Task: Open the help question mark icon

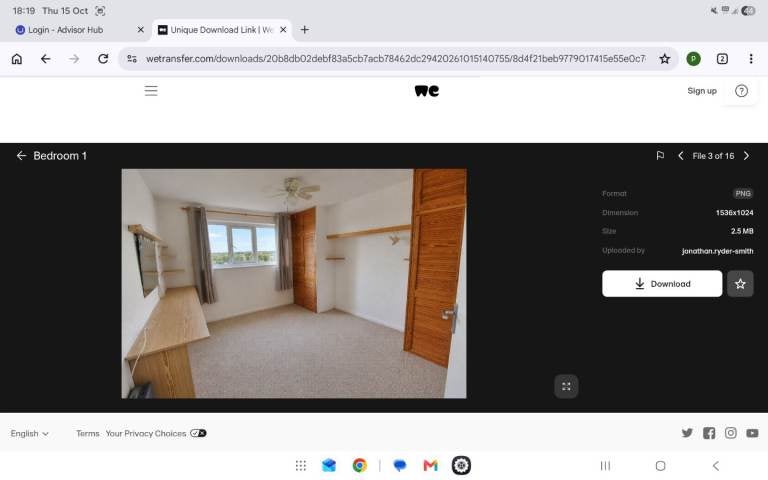Action: point(741,91)
